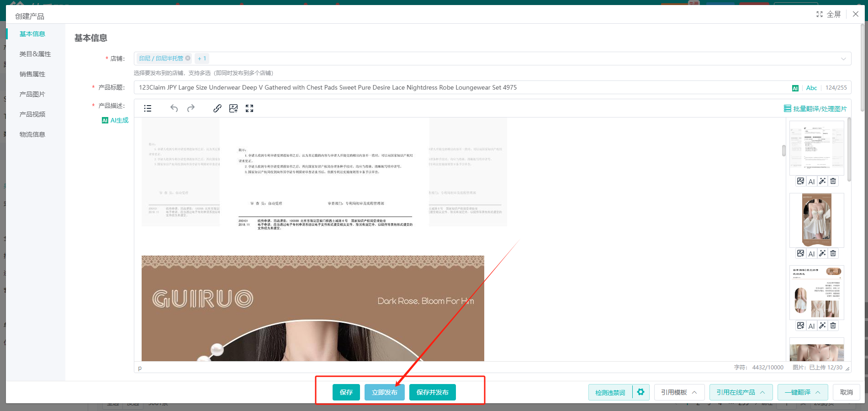Select the white nightdress thumbnail
Viewport: 868px width, 411px height.
817,220
